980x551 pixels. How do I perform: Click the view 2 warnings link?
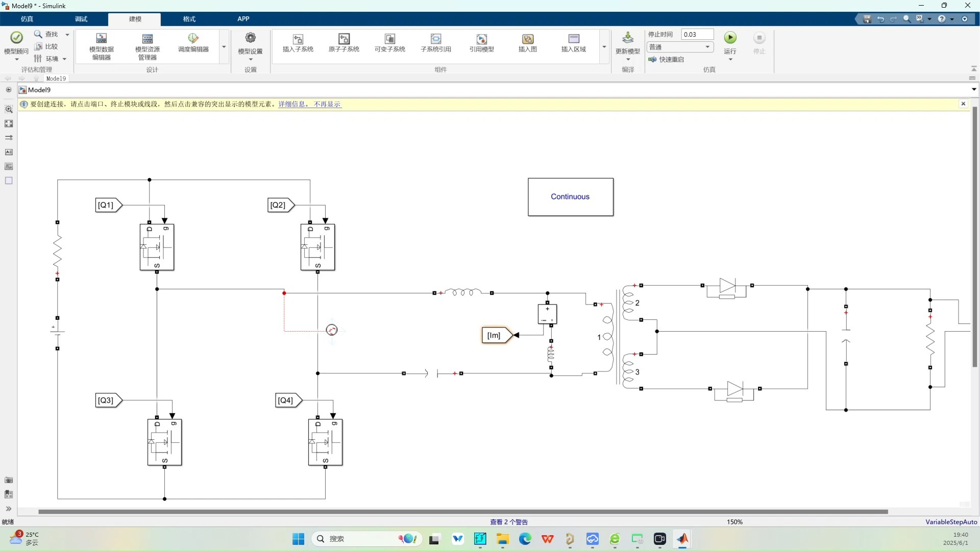tap(508, 522)
